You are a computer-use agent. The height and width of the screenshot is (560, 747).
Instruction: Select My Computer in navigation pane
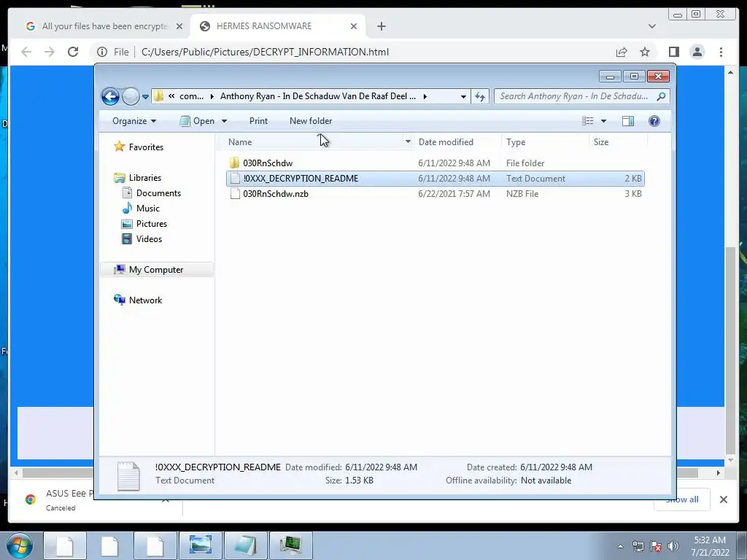pos(156,270)
